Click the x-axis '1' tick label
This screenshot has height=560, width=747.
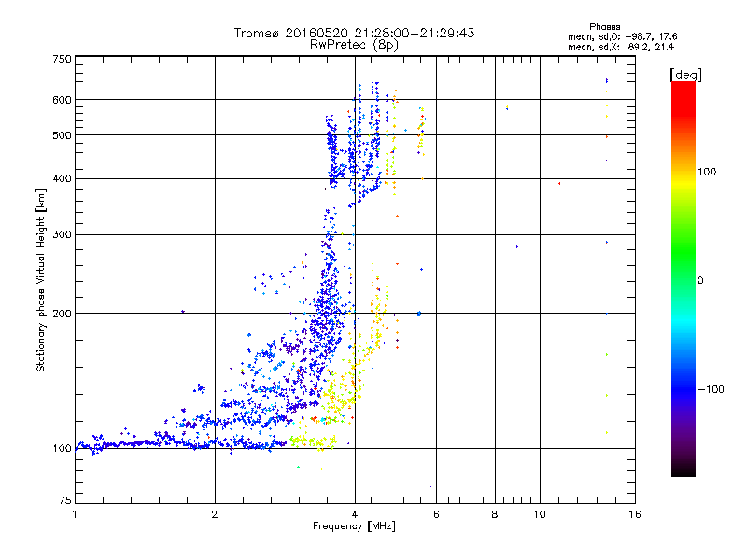click(x=75, y=514)
